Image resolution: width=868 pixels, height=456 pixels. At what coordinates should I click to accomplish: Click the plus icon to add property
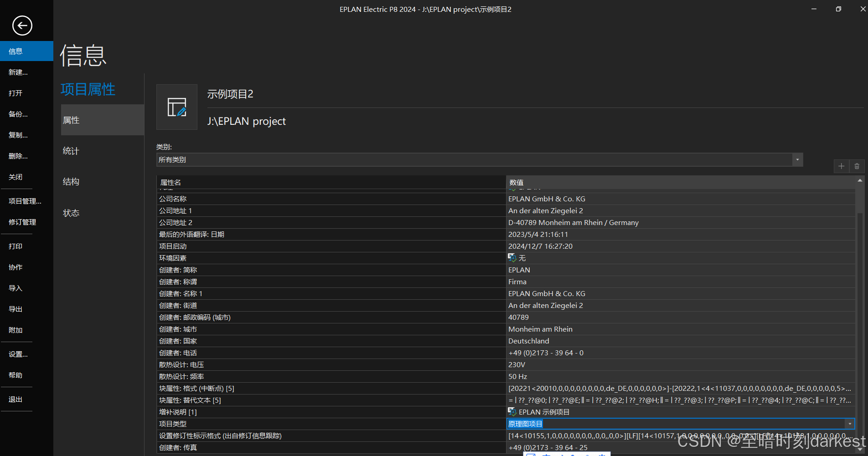[x=842, y=166]
